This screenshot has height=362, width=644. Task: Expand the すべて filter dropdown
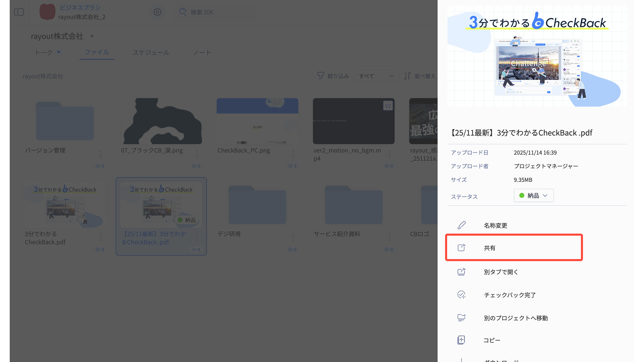376,76
